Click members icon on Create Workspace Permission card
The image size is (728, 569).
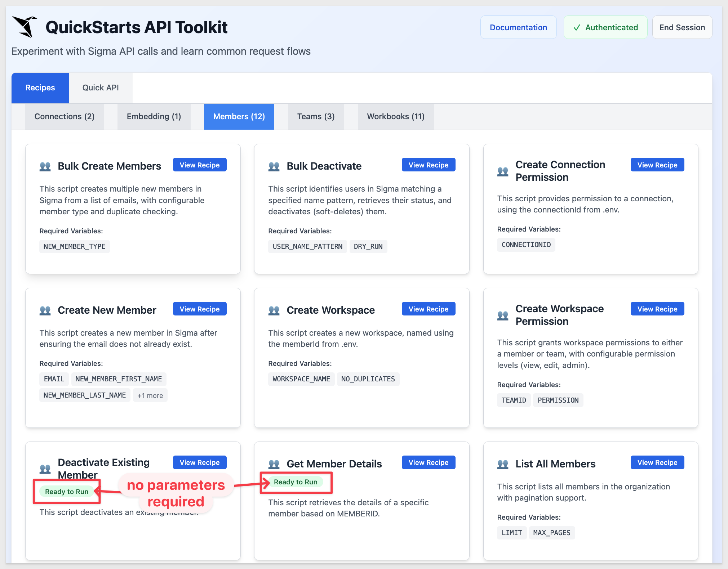click(x=503, y=315)
